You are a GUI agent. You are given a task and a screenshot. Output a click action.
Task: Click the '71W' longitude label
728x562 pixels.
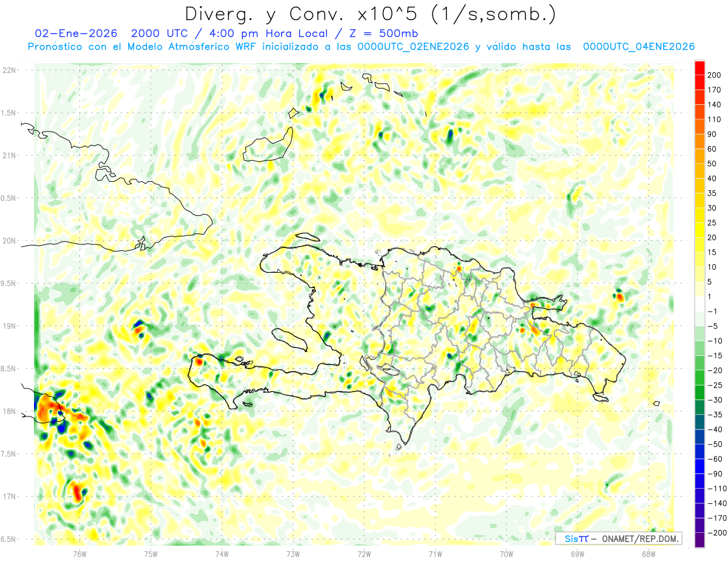point(435,554)
